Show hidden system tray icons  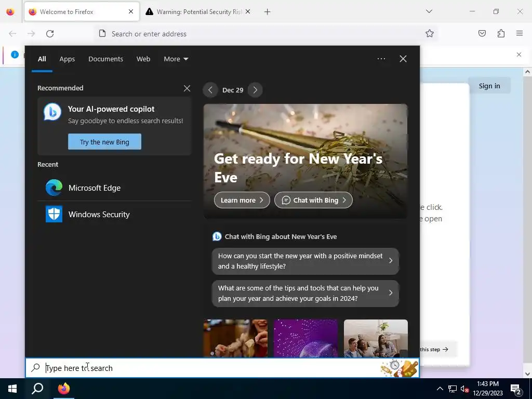(x=440, y=389)
